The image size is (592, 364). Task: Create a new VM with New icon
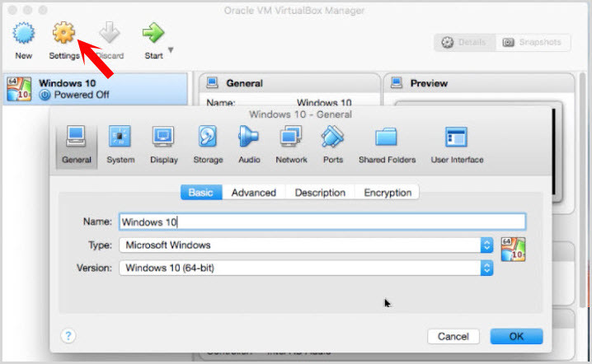coord(23,40)
